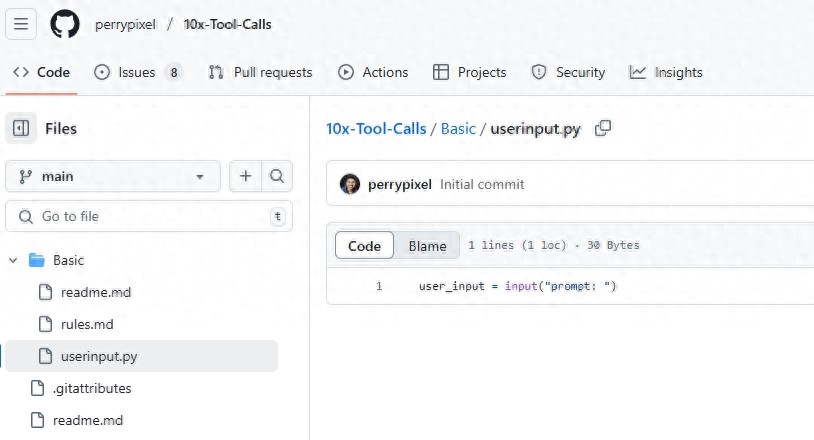Select the Code view toggle
The image size is (814, 440).
point(364,245)
